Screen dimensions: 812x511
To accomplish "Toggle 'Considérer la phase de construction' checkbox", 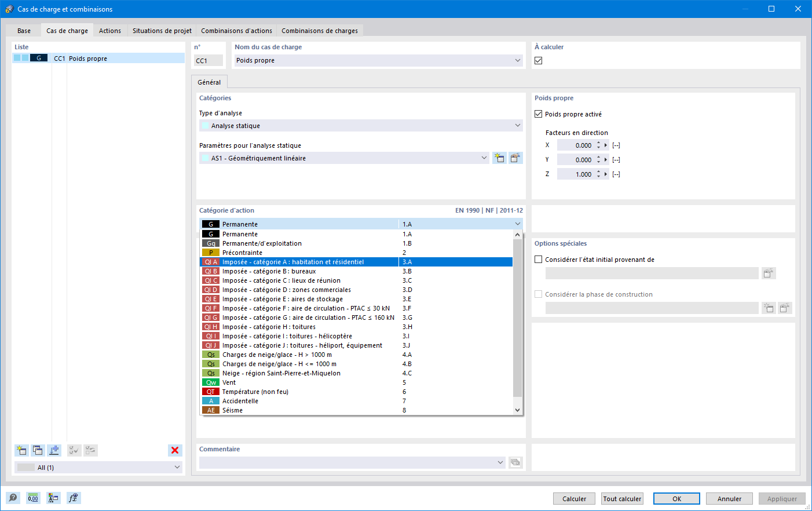I will [539, 294].
